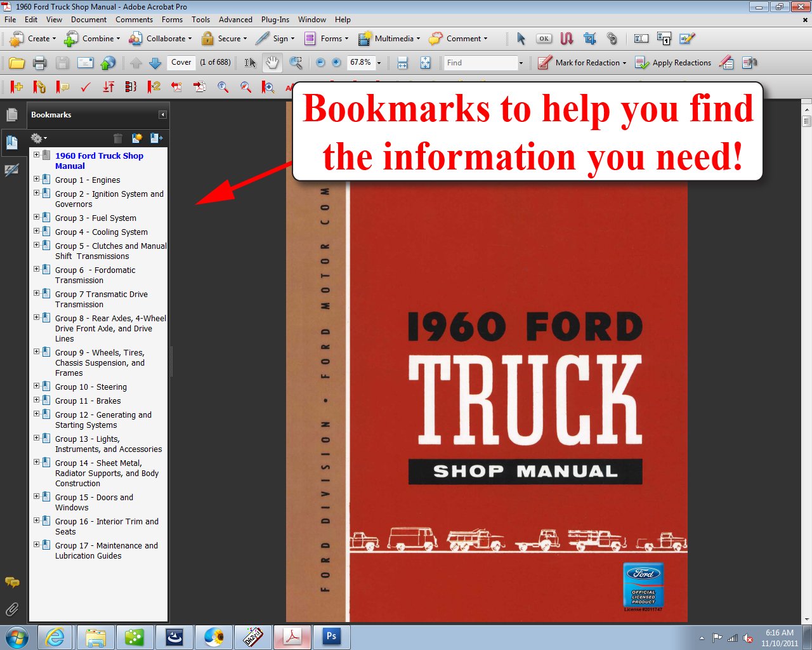Open the Bookmarks options gear dropdown
Image resolution: width=812 pixels, height=650 pixels.
38,138
